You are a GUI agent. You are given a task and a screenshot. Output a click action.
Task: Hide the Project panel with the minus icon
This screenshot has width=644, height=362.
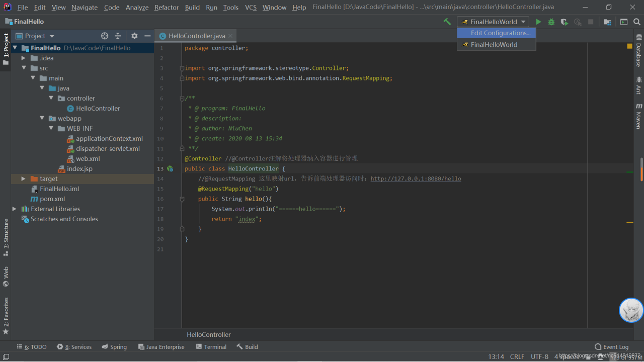147,36
